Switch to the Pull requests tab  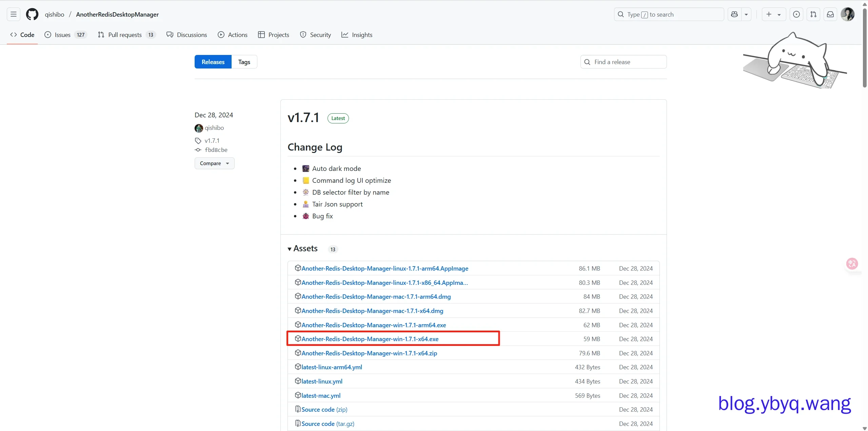click(127, 35)
